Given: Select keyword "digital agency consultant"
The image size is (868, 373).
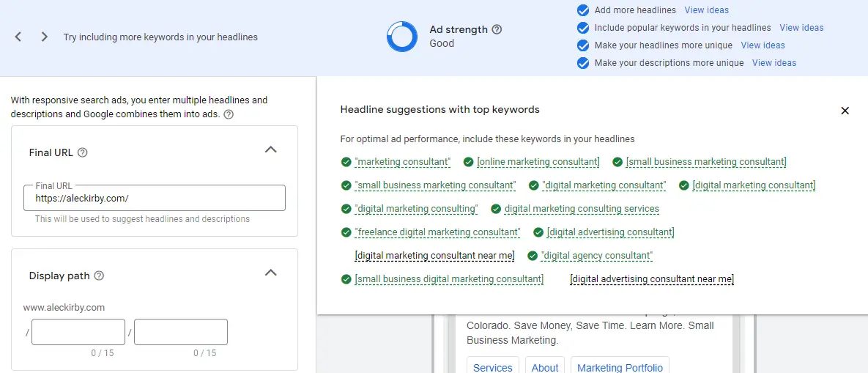Looking at the screenshot, I should pyautogui.click(x=597, y=256).
